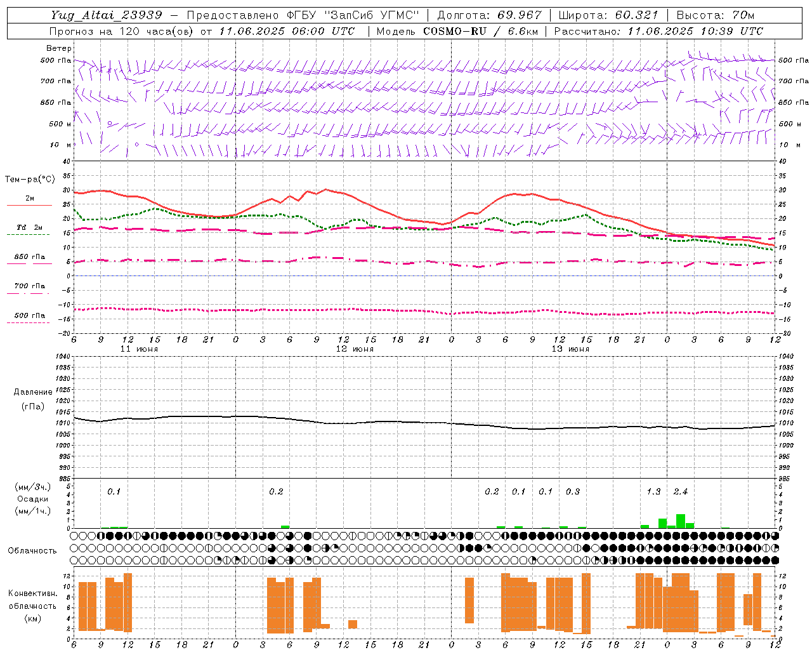Click the red 2м temperature legend line
The width and height of the screenshot is (812, 650).
coord(29,205)
